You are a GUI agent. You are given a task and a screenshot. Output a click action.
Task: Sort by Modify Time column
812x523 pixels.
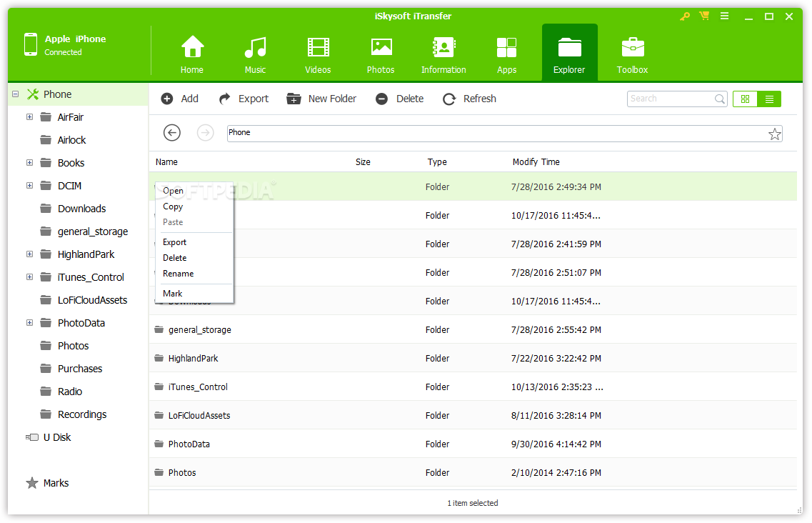[x=536, y=162]
